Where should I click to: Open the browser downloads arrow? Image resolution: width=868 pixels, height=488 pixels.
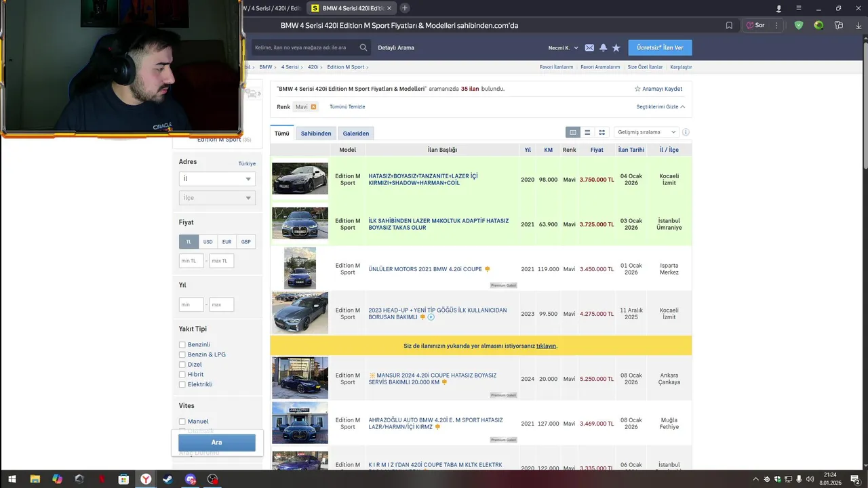click(858, 25)
